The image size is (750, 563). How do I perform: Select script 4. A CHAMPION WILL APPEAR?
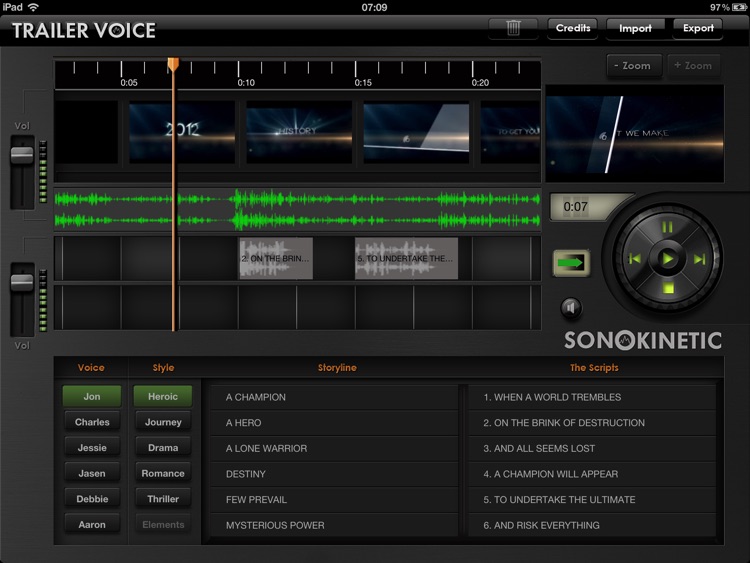[x=592, y=474]
